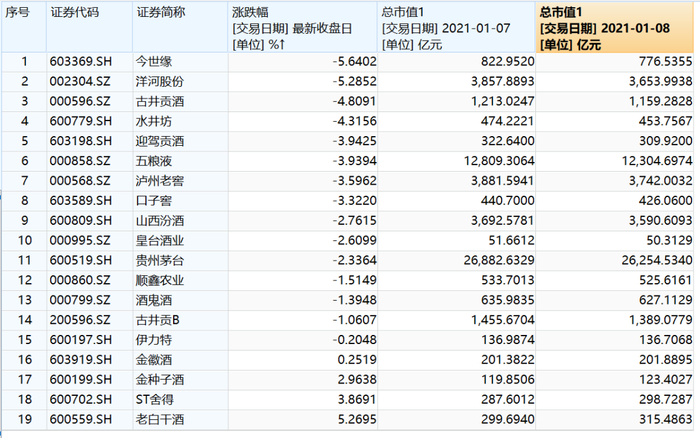
Task: Click the 26,254.5340 market value cell
Action: tap(614, 260)
